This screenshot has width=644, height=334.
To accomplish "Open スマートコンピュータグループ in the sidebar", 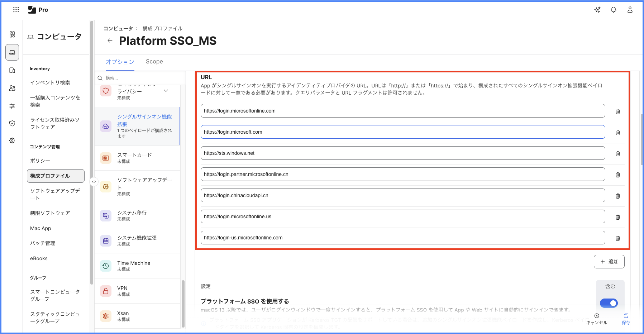I will tap(55, 295).
